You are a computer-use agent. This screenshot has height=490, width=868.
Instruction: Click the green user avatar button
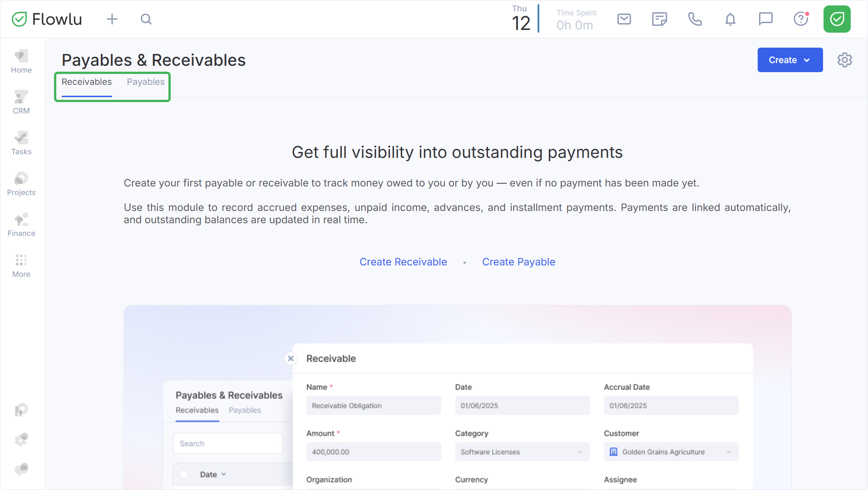[x=837, y=19]
